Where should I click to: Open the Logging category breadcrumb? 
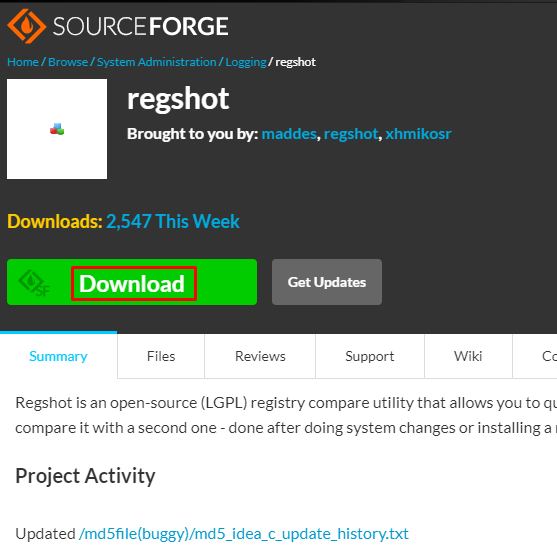pyautogui.click(x=246, y=62)
